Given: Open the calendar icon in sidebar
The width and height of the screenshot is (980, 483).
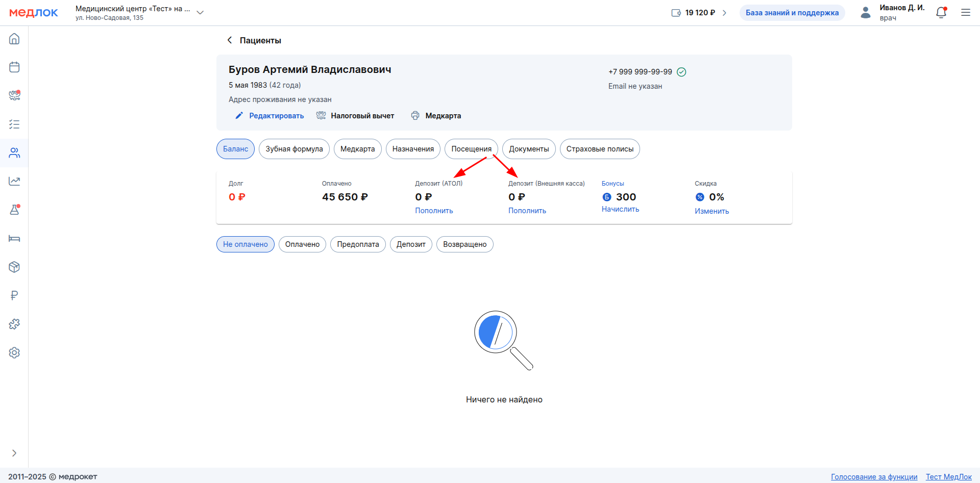Looking at the screenshot, I should 14,67.
